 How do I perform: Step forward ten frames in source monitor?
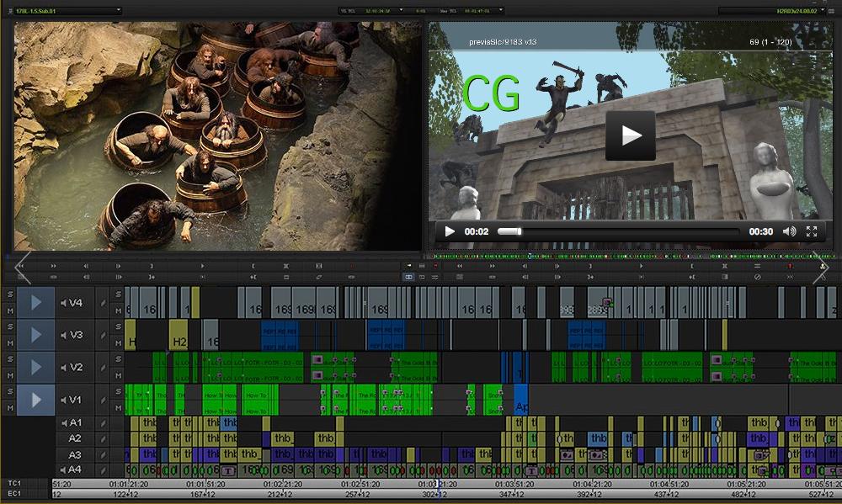click(119, 277)
